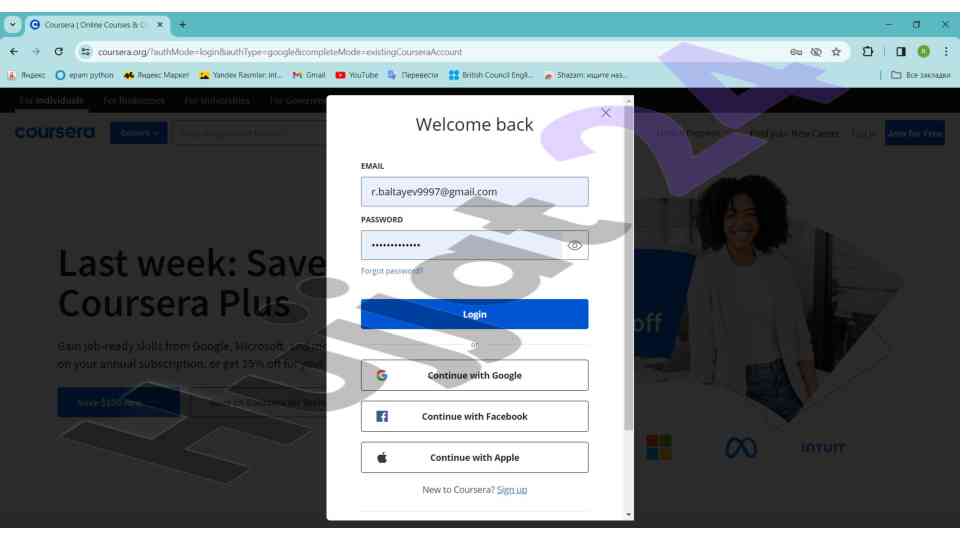961x540 pixels.
Task: Open the Gmail bookmark
Action: (308, 75)
